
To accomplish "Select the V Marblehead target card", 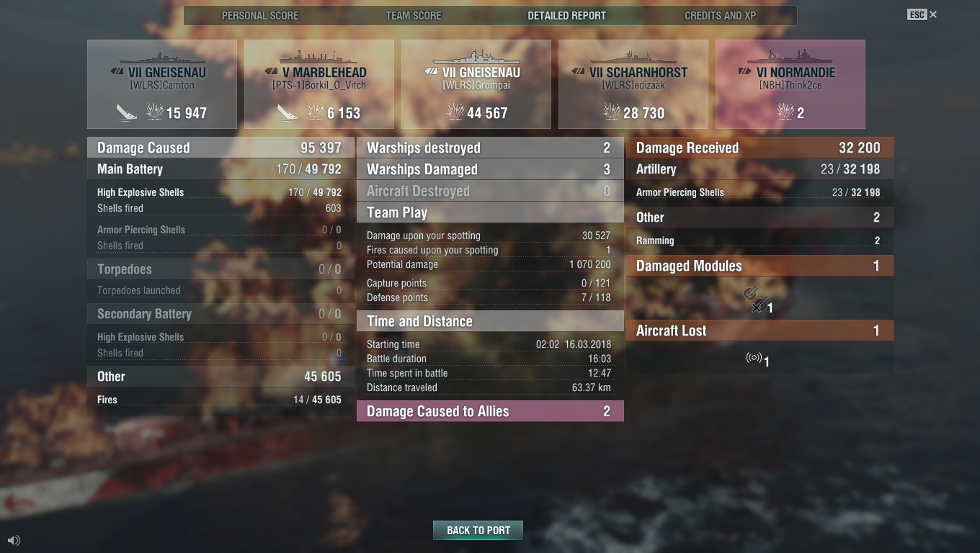I will click(319, 84).
